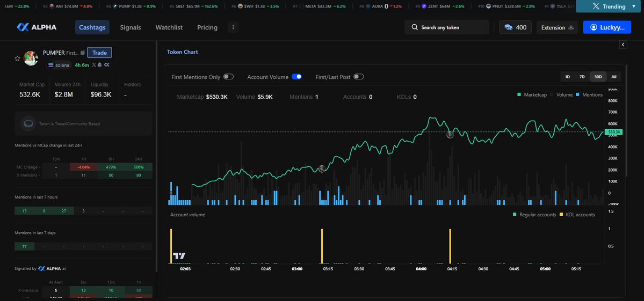The height and width of the screenshot is (301, 644).
Task: Toggle Regular accounts legend item
Action: pos(534,215)
